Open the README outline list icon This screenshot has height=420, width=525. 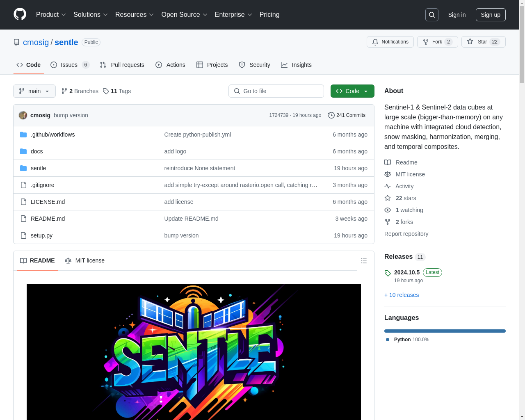click(x=363, y=261)
